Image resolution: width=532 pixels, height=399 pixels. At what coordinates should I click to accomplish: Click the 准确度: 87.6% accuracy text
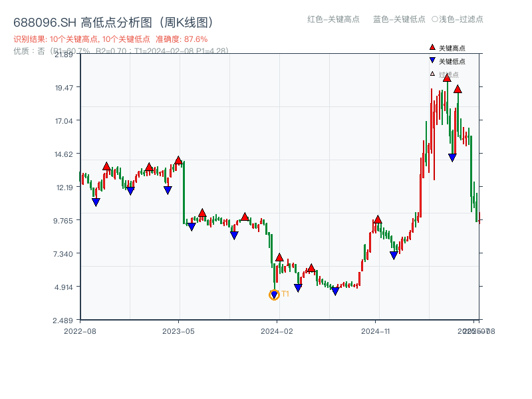[182, 39]
